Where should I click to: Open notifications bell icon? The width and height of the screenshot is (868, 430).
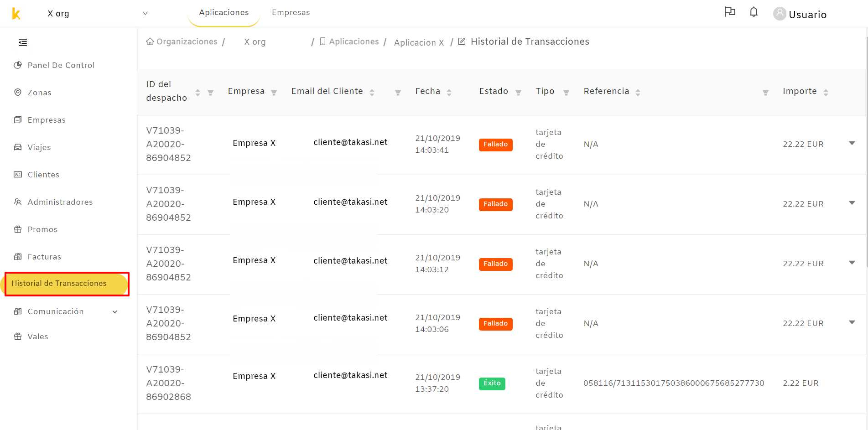click(x=754, y=12)
